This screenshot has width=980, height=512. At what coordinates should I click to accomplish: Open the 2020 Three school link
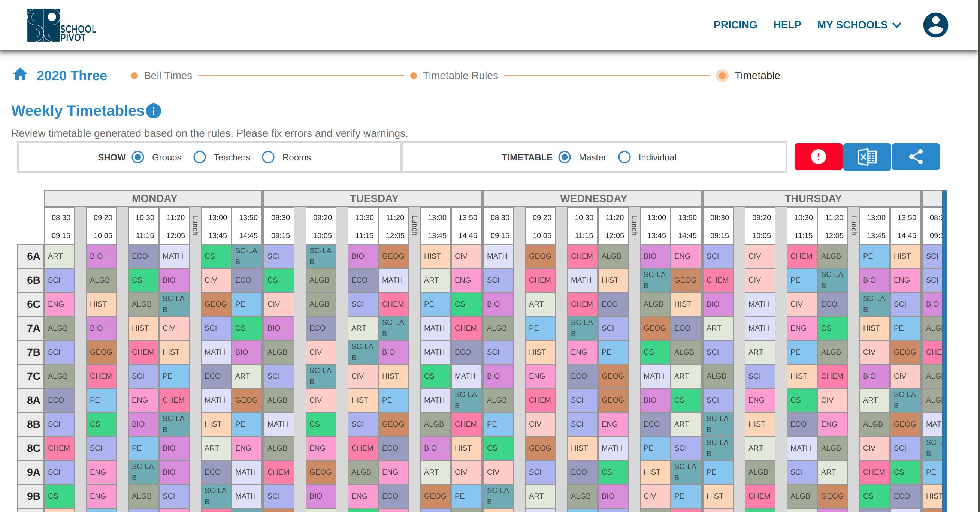72,76
